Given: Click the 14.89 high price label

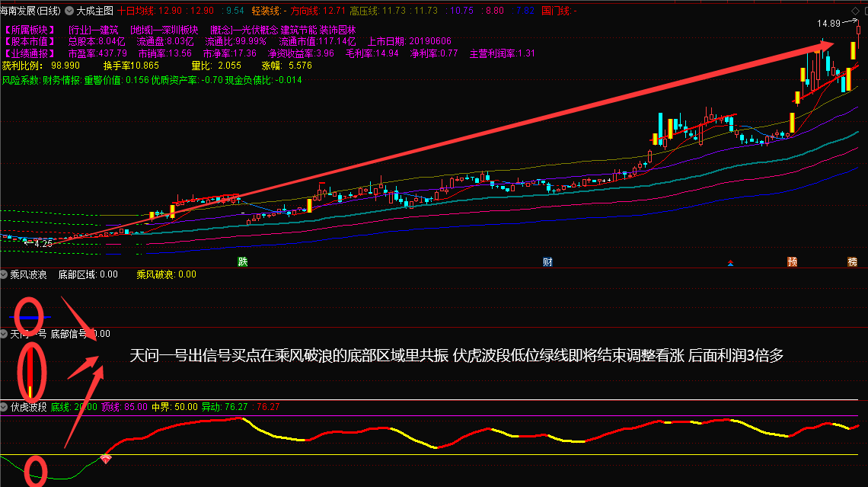Looking at the screenshot, I should point(828,24).
